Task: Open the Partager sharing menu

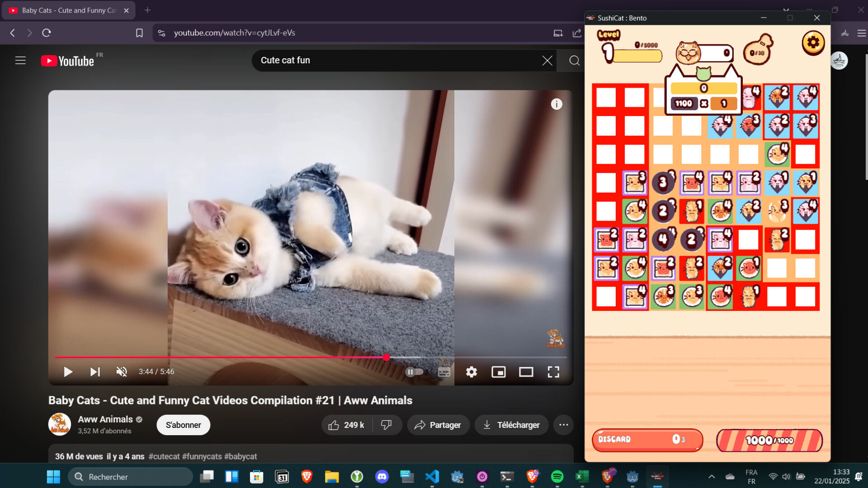Action: pyautogui.click(x=438, y=425)
